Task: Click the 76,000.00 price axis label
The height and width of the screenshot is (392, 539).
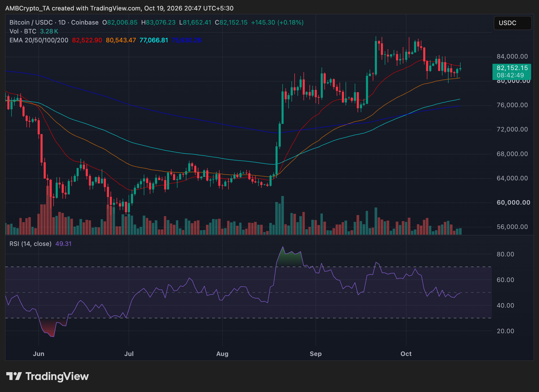Action: click(x=512, y=105)
